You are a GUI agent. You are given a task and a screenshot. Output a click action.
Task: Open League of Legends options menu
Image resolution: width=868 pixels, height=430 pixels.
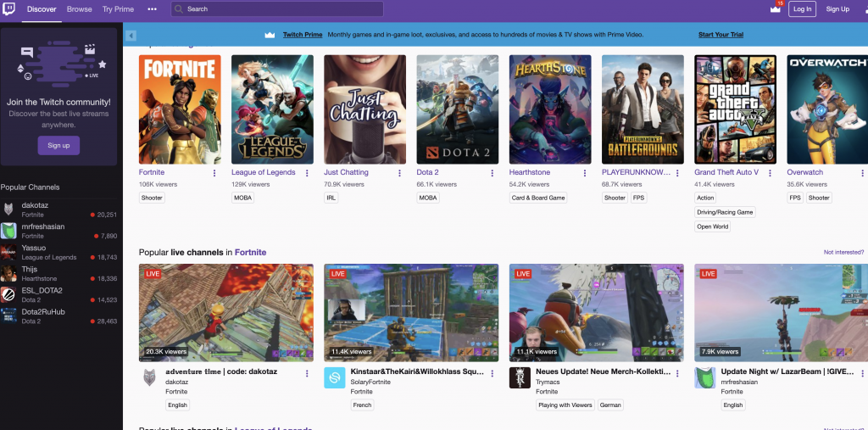coord(307,173)
